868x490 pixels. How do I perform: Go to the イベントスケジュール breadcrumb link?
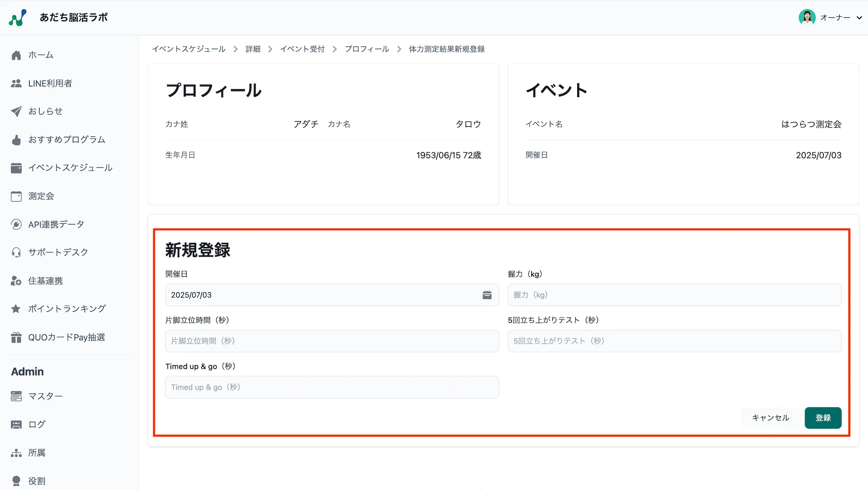[x=189, y=49]
